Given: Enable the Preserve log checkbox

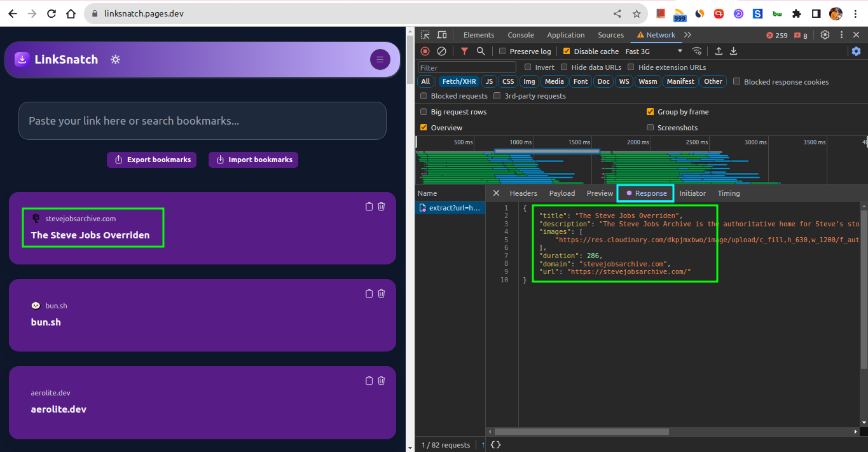Looking at the screenshot, I should [502, 51].
